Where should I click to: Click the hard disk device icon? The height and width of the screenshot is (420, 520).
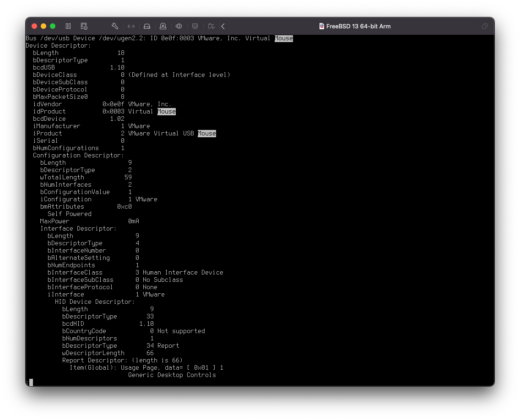(x=147, y=26)
